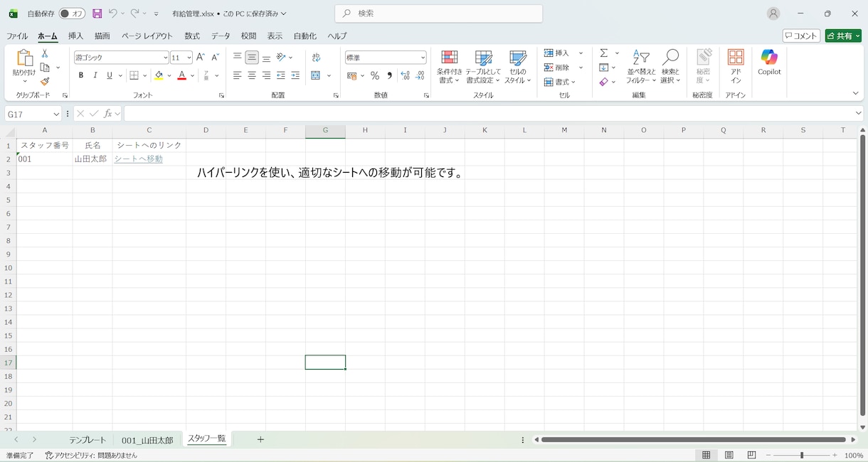Toggle middle vertical alignment button
The height and width of the screenshot is (462, 868).
pos(252,58)
